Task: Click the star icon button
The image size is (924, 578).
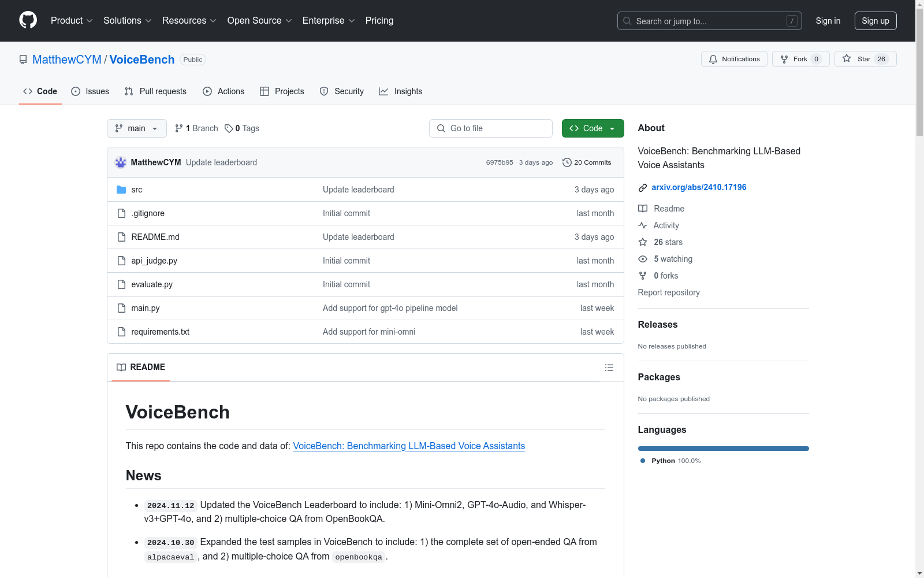Action: pyautogui.click(x=865, y=59)
